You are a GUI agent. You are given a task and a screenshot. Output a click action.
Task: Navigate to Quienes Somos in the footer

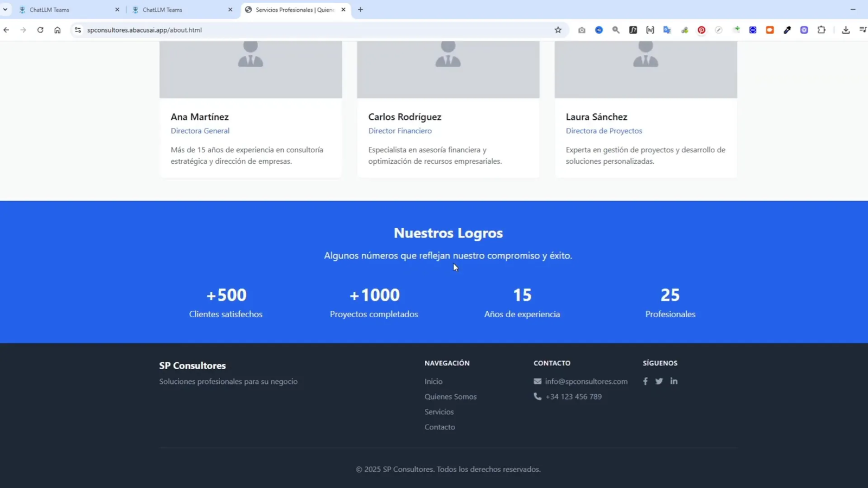coord(450,396)
